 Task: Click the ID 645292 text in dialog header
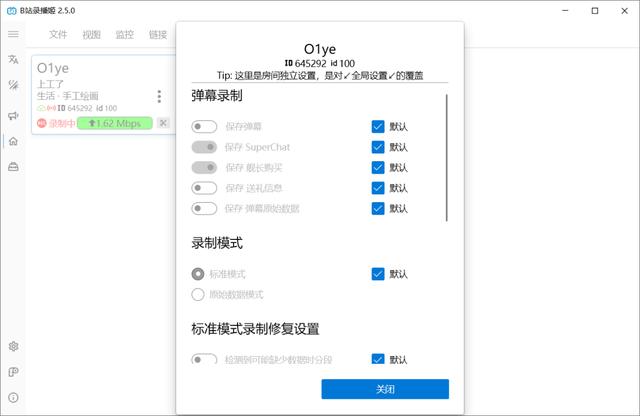click(305, 63)
